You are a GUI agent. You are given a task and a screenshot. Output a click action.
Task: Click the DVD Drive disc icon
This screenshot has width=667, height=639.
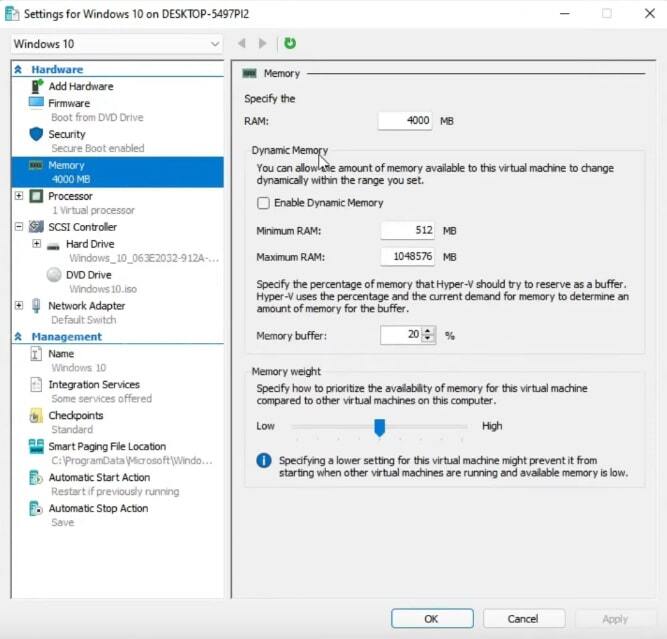pos(54,275)
